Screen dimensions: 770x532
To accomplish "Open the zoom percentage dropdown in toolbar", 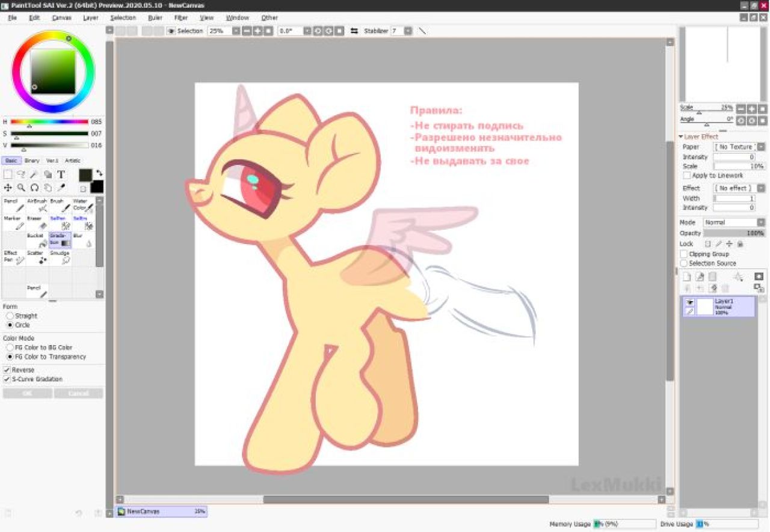I will (x=236, y=31).
